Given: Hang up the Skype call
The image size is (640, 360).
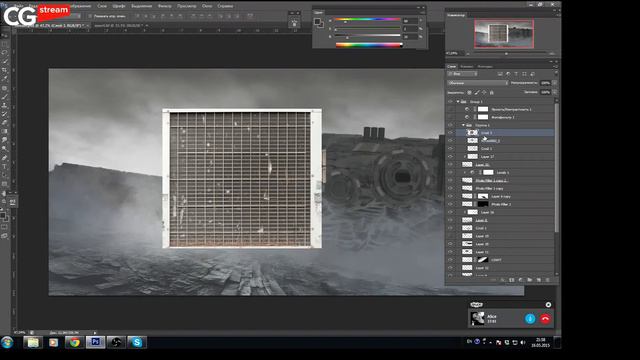Looking at the screenshot, I should (545, 319).
